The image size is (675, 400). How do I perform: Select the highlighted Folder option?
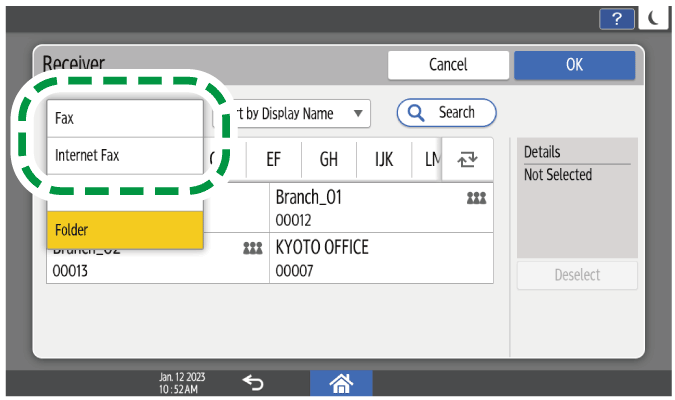125,230
